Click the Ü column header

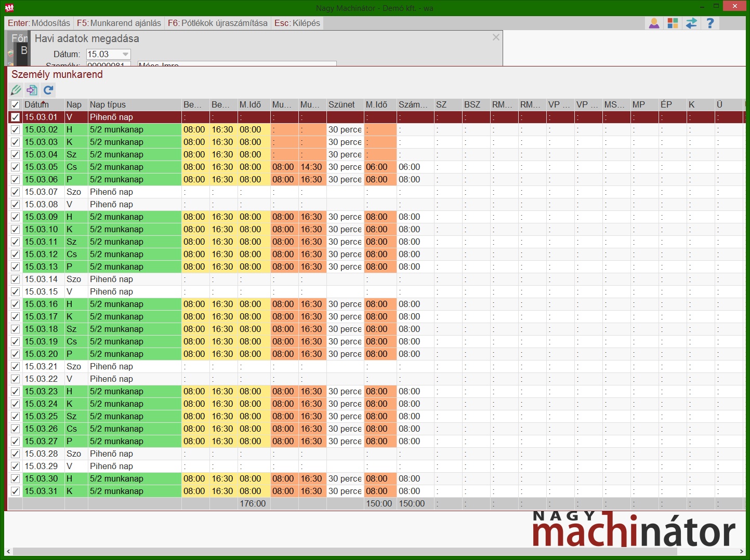728,104
